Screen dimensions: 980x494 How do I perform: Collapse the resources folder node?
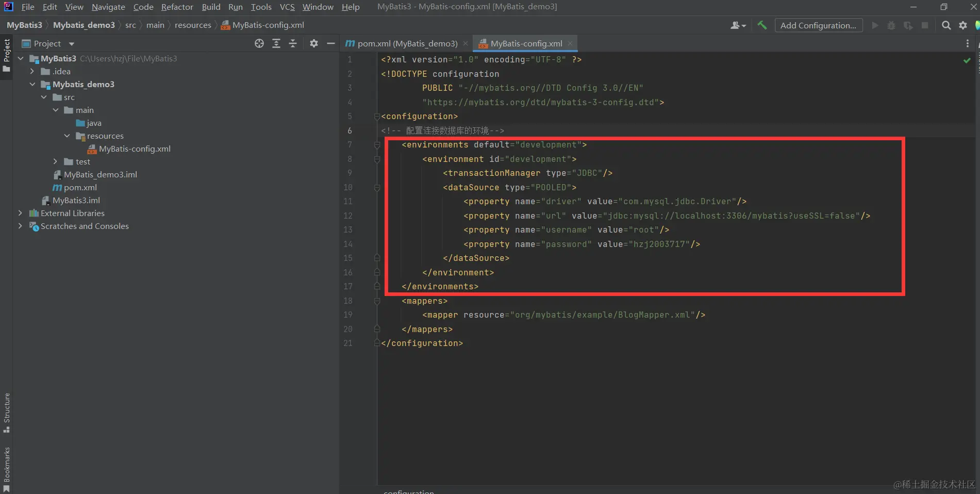[x=67, y=136]
